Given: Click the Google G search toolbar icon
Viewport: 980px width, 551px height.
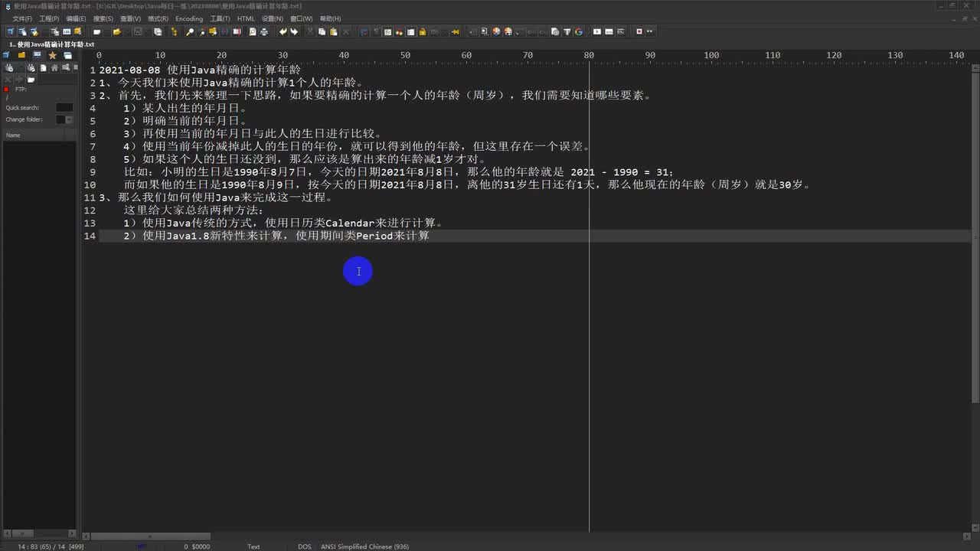Looking at the screenshot, I should click(579, 31).
